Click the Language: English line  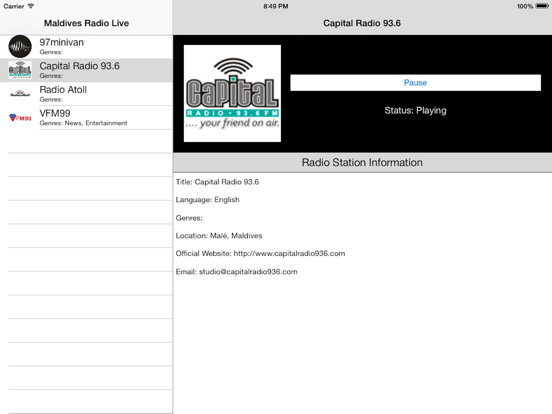(x=207, y=200)
